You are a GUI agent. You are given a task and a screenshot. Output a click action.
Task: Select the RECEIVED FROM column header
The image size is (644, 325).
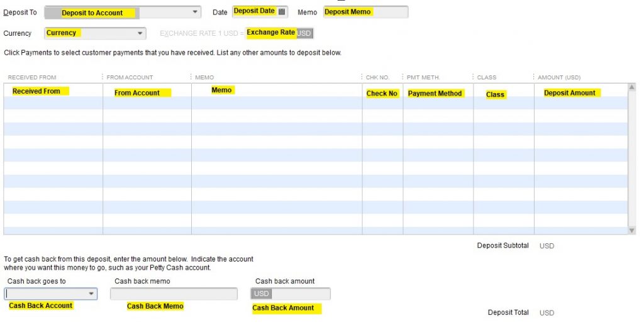point(32,77)
